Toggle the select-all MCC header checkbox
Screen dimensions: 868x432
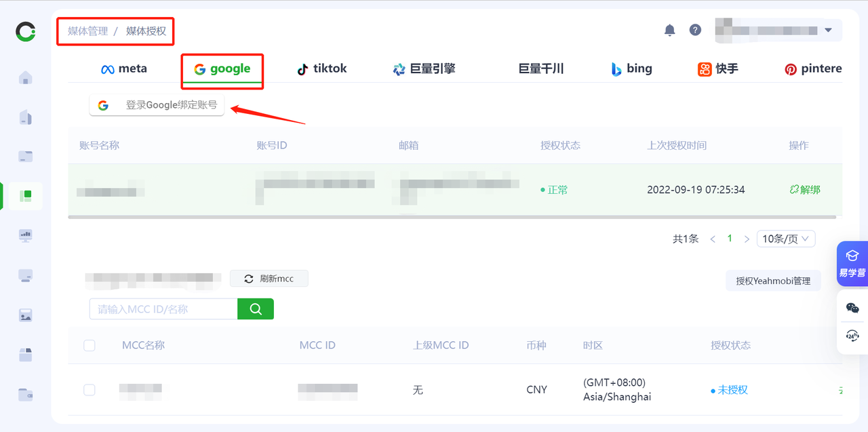coord(90,345)
